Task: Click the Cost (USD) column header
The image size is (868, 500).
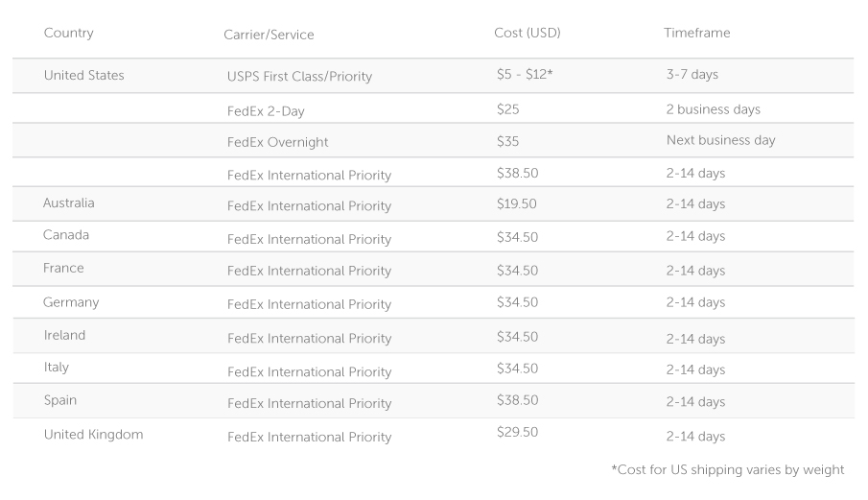Action: pyautogui.click(x=527, y=34)
